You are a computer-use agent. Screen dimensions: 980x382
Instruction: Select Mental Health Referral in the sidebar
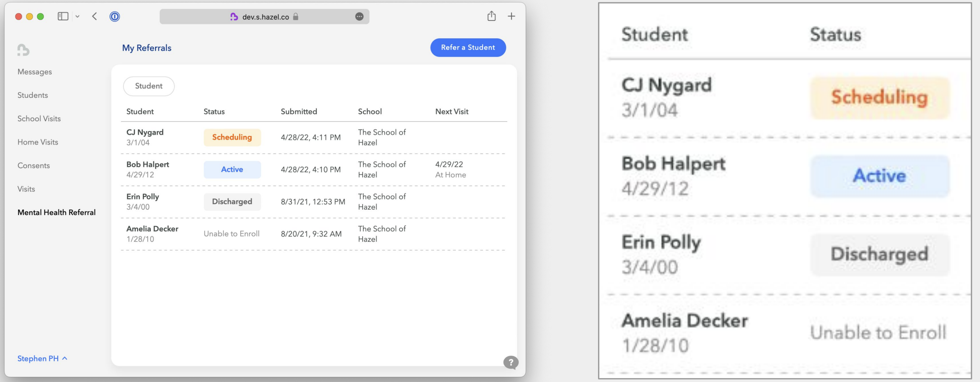(56, 212)
